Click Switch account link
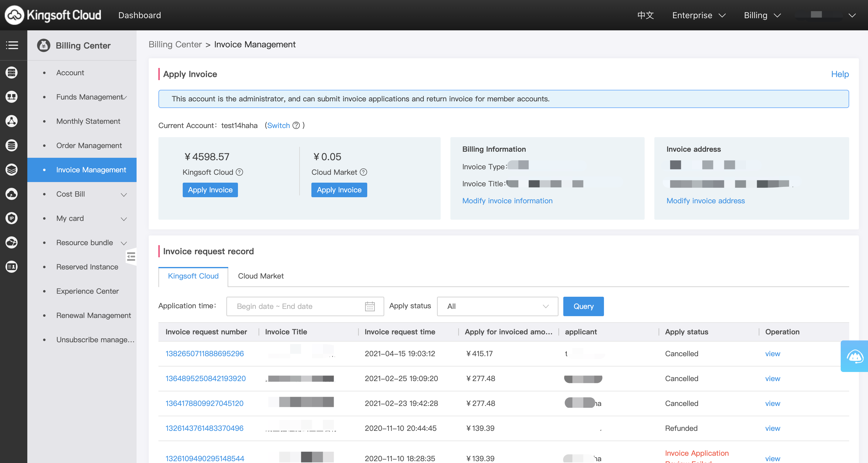 pos(278,125)
